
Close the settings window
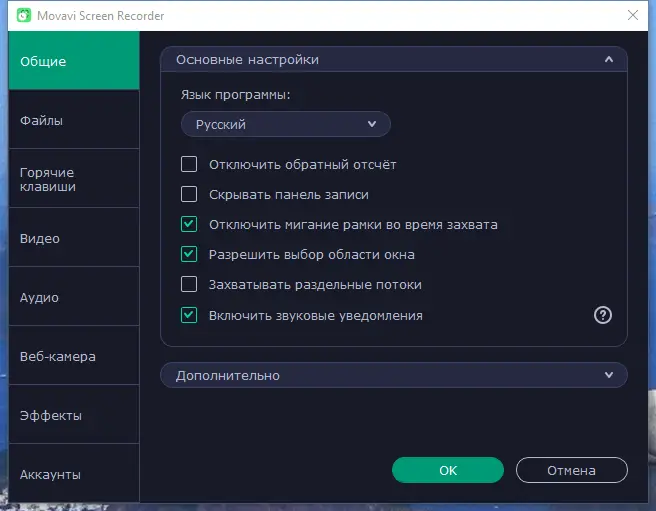[x=632, y=16]
